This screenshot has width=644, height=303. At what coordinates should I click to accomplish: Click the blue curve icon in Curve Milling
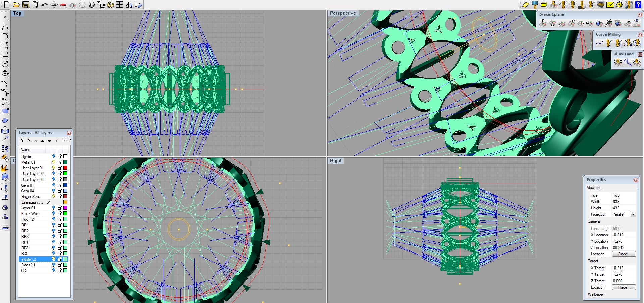point(599,43)
